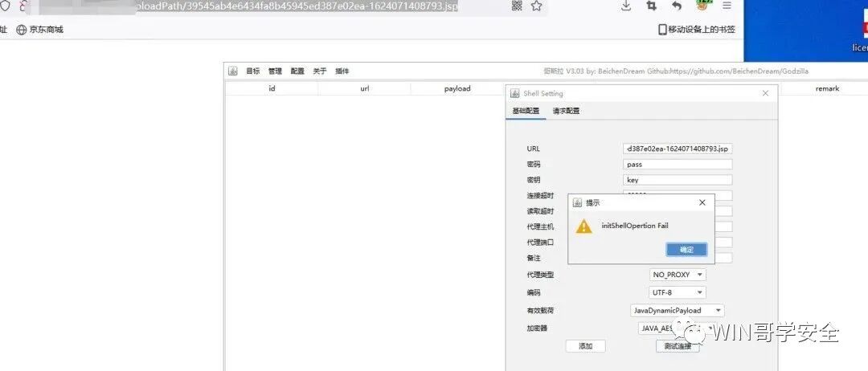Click the warning triangle icon in dialog
This screenshot has width=868, height=371.
click(584, 226)
